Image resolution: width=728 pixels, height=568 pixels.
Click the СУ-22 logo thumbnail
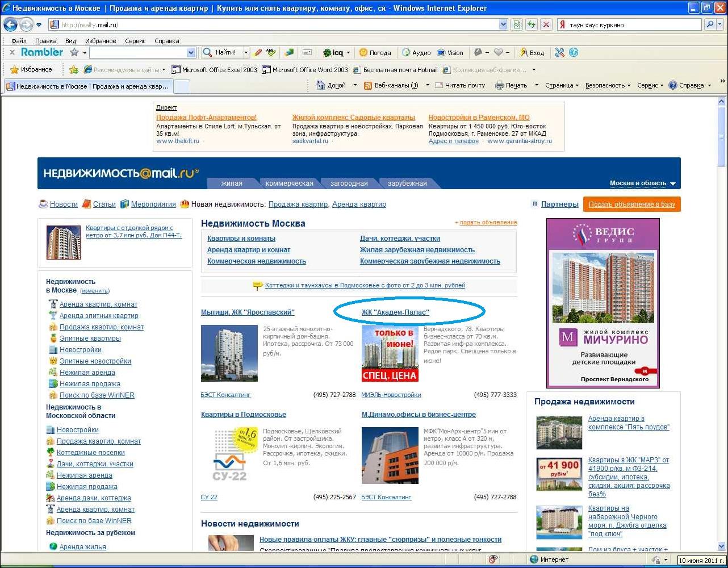click(x=229, y=456)
